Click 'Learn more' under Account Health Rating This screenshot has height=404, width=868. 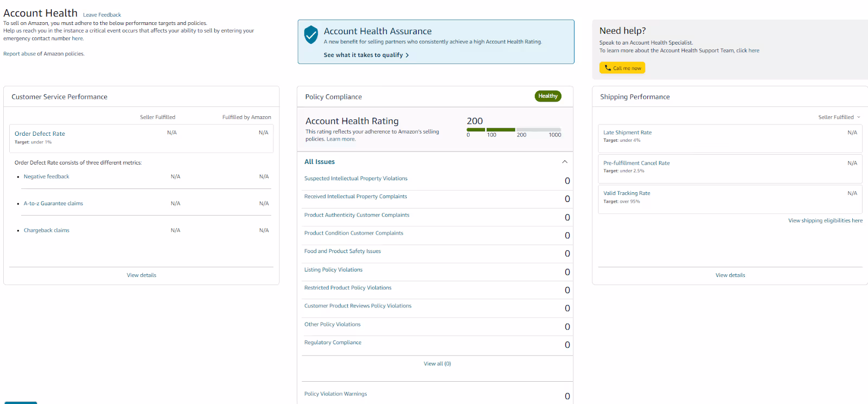(x=341, y=140)
